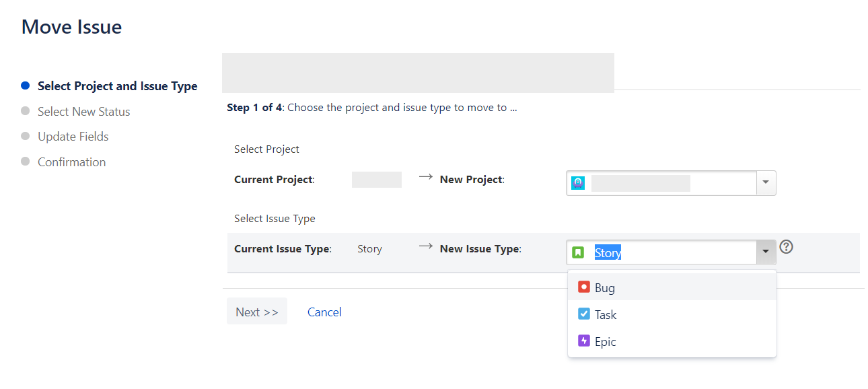Choose Epic from the issue type list
The image size is (868, 389).
[672, 341]
